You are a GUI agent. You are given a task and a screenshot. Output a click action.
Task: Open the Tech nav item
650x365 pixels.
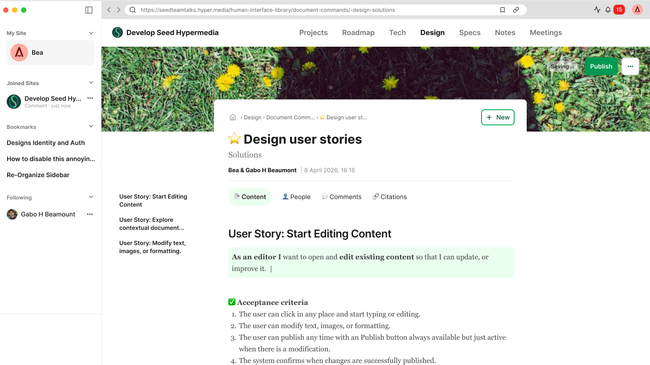[398, 32]
